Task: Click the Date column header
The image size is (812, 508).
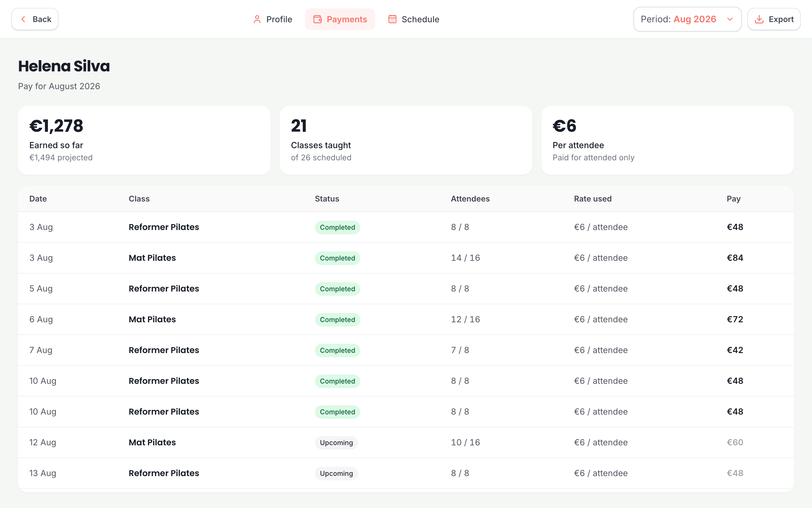Action: pos(38,199)
